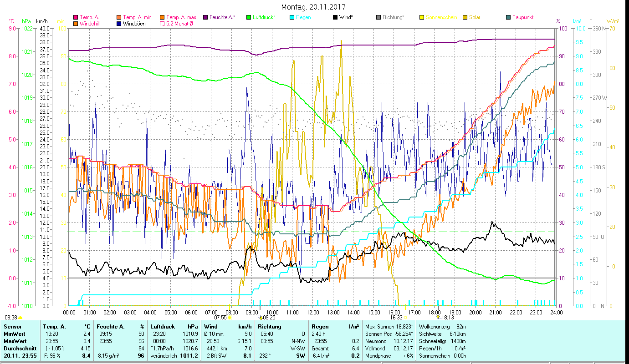Click the gray Richtung legend square

378,17
